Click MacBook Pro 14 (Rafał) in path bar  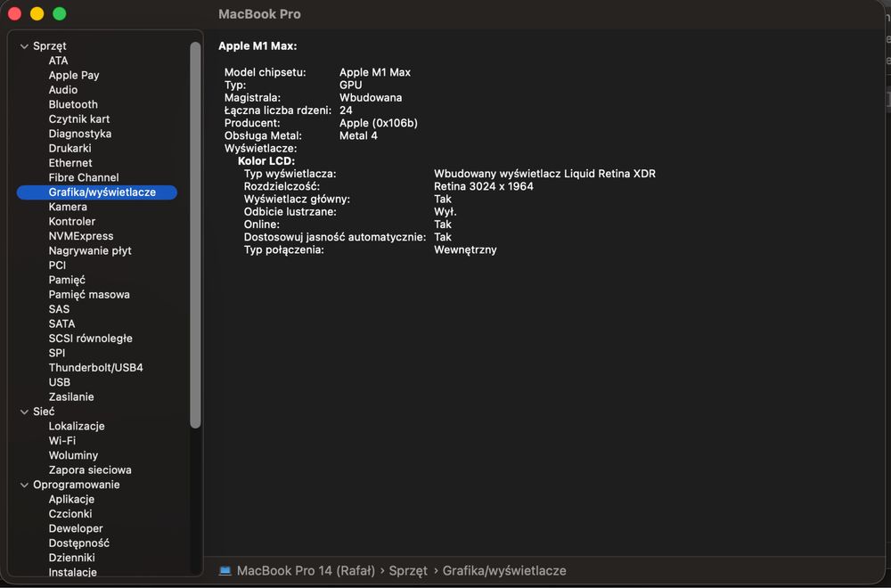pos(306,570)
